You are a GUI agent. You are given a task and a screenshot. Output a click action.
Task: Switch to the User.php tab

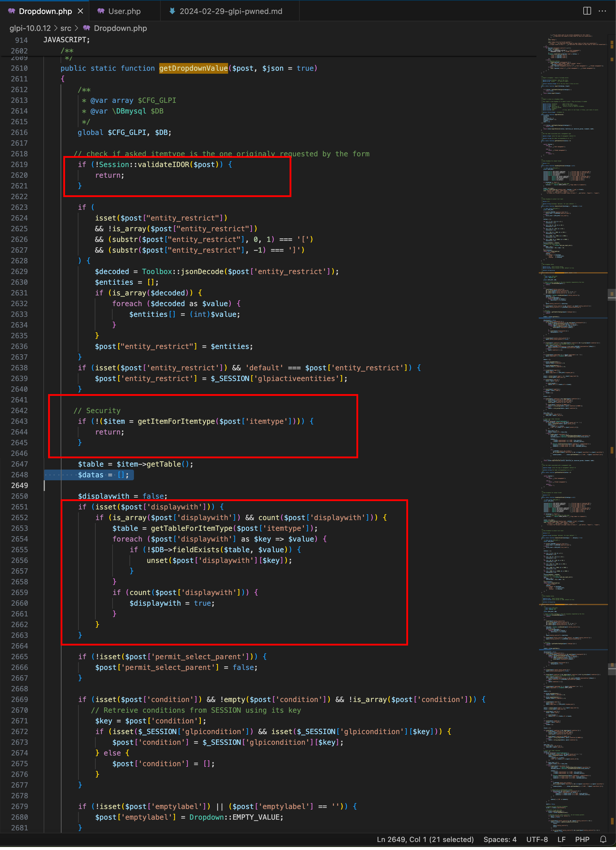pos(124,11)
